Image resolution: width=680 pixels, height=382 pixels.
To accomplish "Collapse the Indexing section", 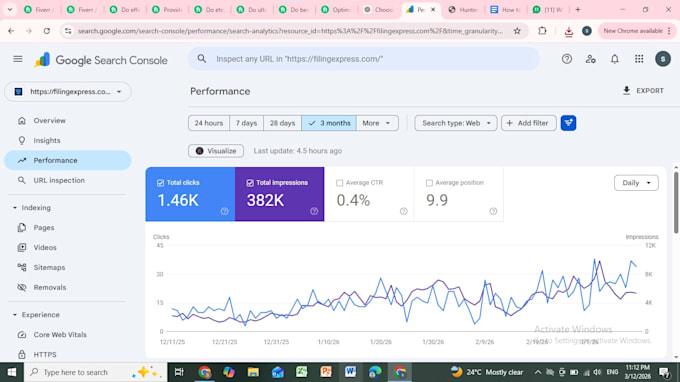I will click(x=15, y=208).
